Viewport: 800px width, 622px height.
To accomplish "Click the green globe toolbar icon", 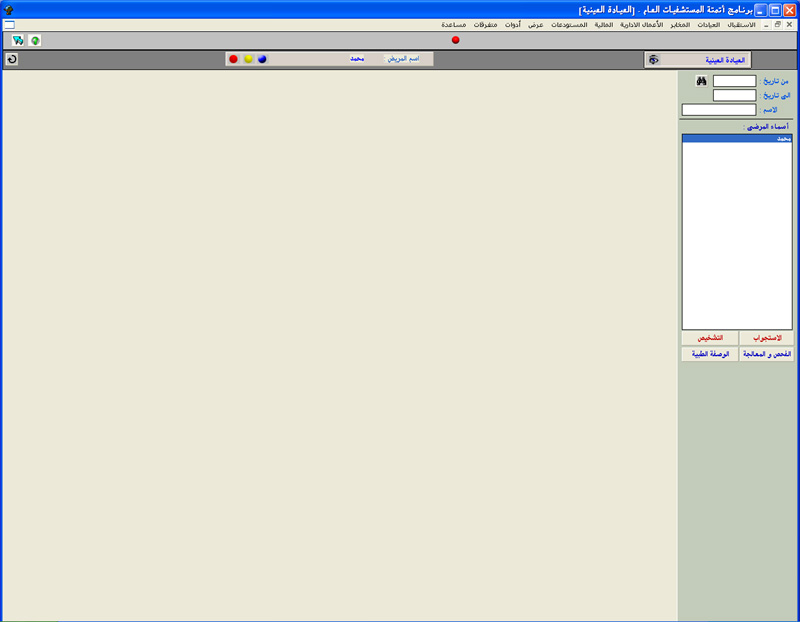I will [35, 40].
